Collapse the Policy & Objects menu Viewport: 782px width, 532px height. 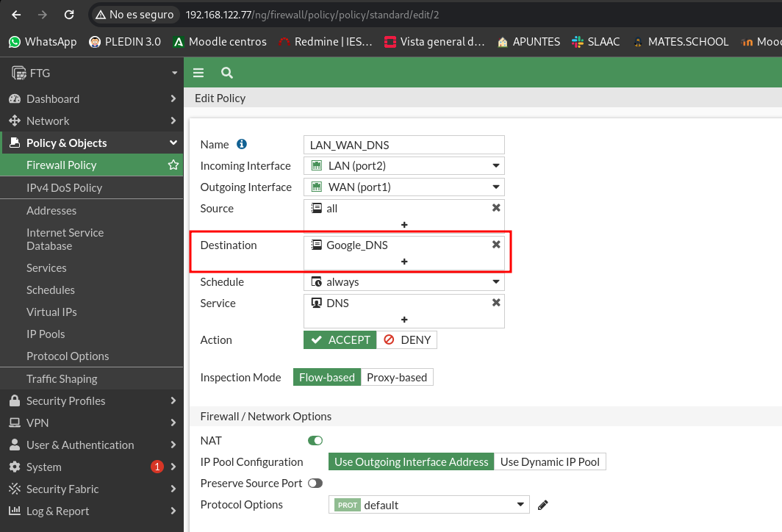click(x=92, y=143)
